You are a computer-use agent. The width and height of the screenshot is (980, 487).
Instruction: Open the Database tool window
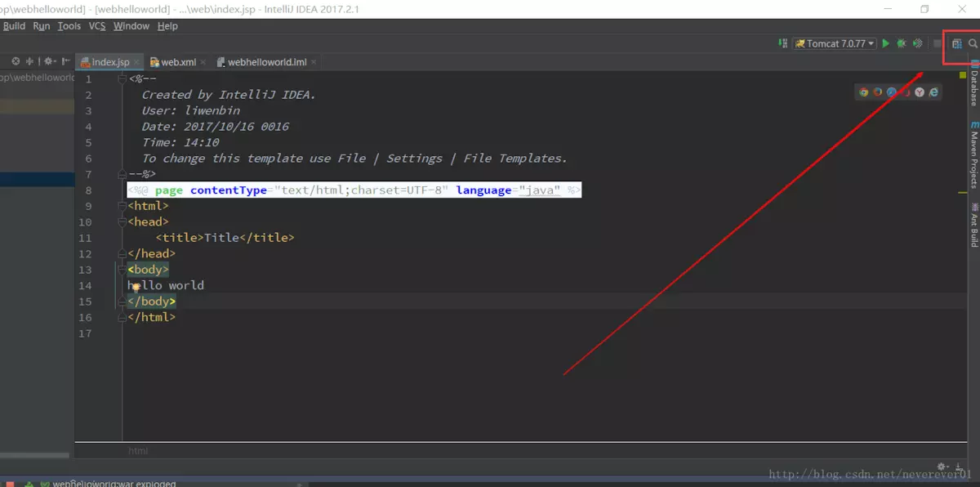[973, 88]
